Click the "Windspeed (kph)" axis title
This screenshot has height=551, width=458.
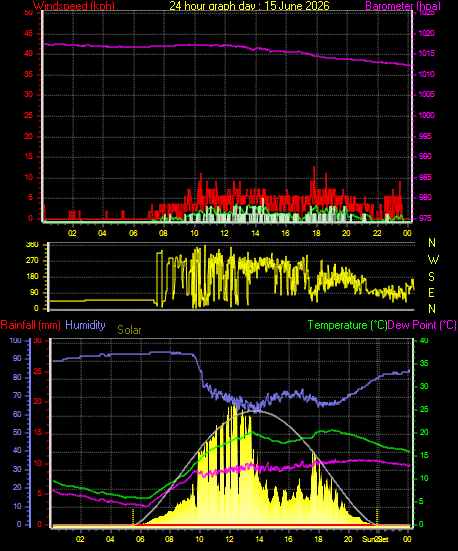coord(74,6)
